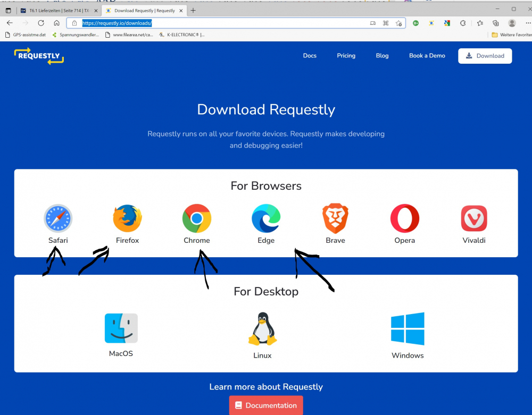Click the white Download button
The width and height of the screenshot is (532, 415).
pos(485,56)
